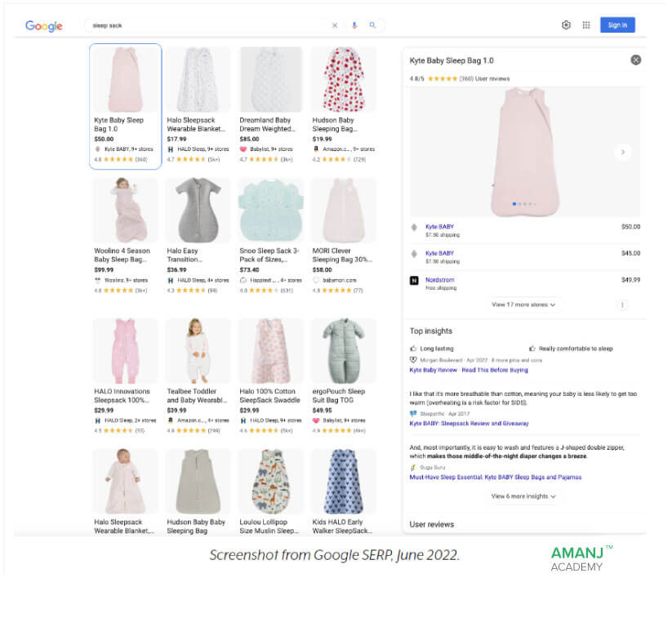This screenshot has width=672, height=622.
Task: Open Google settings gear
Action: pyautogui.click(x=566, y=25)
